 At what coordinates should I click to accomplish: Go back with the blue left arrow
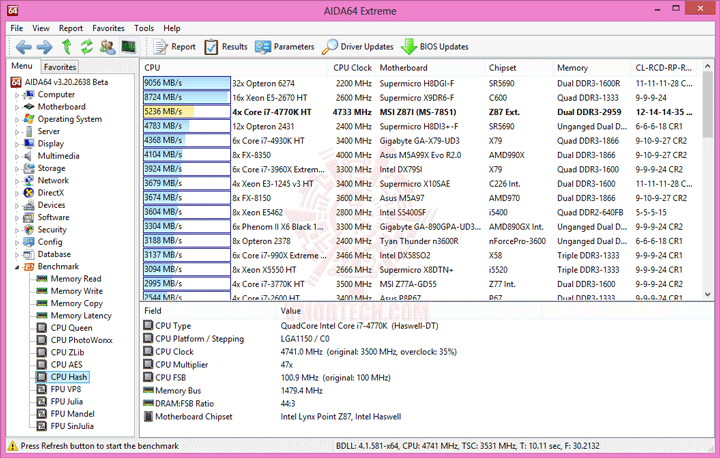(23, 47)
